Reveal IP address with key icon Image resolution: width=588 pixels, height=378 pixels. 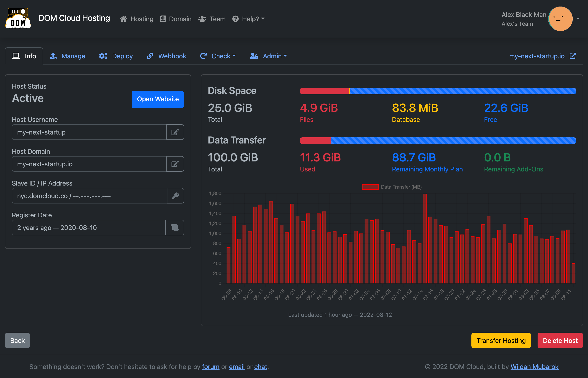tap(176, 196)
